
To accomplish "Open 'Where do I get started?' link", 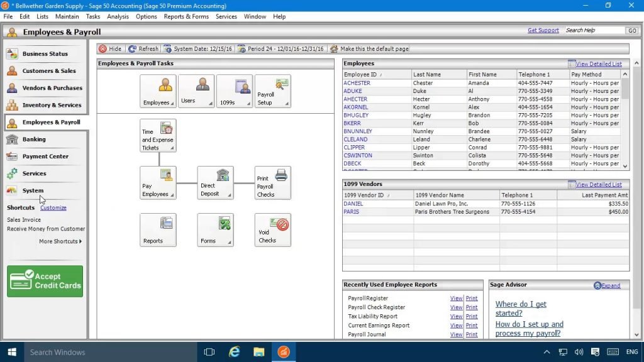I will (521, 309).
